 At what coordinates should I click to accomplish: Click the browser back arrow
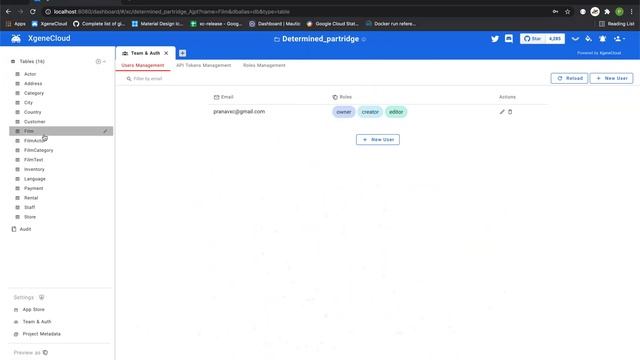coord(8,12)
